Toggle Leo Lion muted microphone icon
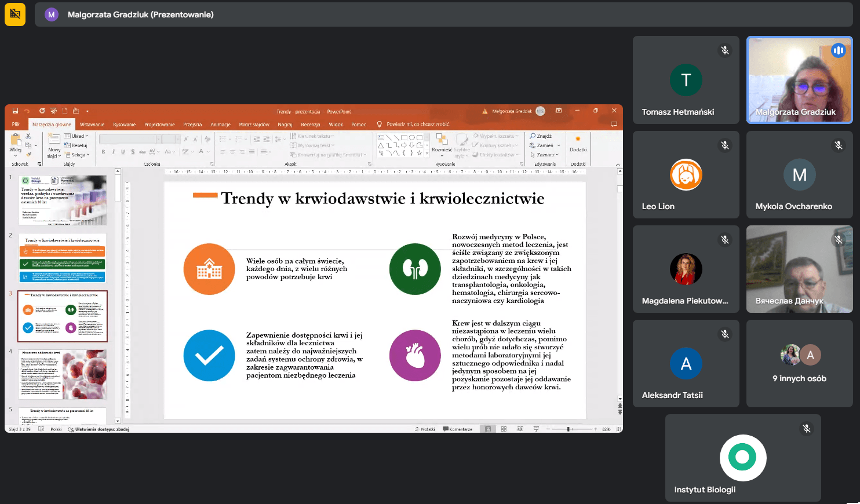The image size is (860, 504). [725, 145]
